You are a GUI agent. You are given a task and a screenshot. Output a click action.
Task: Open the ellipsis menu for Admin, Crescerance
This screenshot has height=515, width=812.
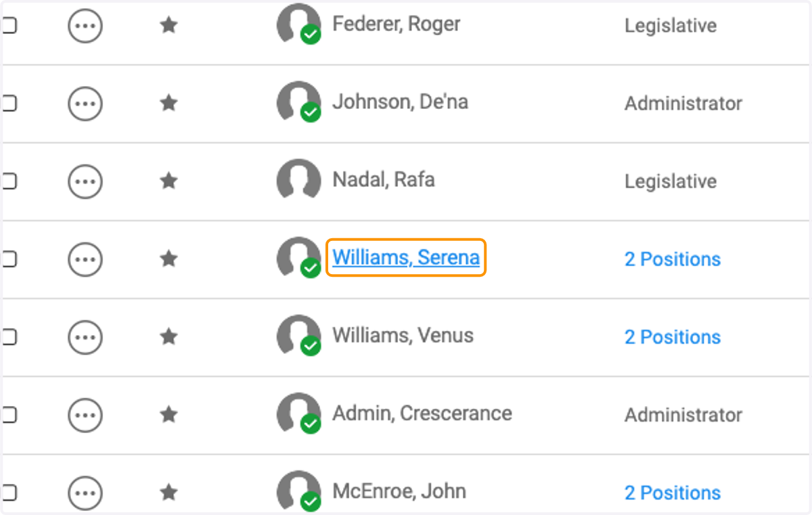[85, 415]
